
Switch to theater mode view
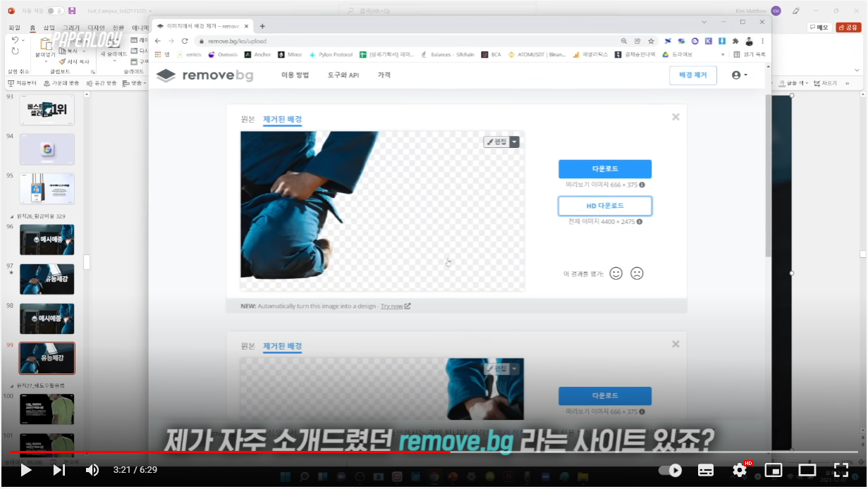[x=807, y=470]
